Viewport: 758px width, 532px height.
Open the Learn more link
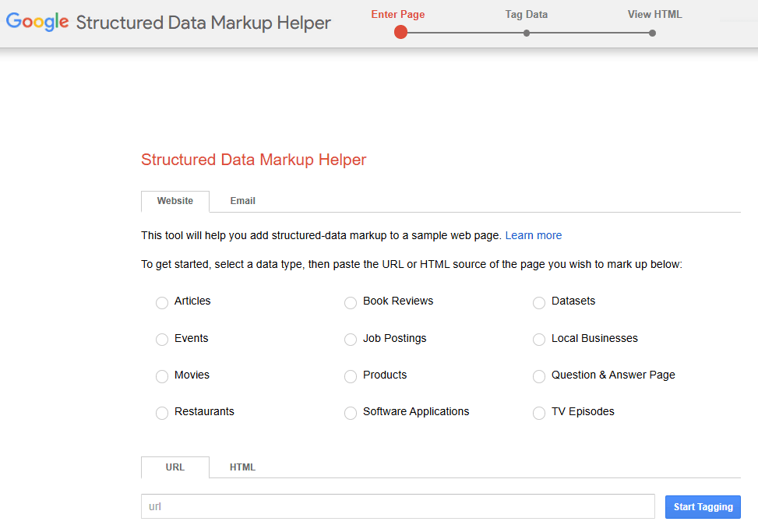coord(533,235)
